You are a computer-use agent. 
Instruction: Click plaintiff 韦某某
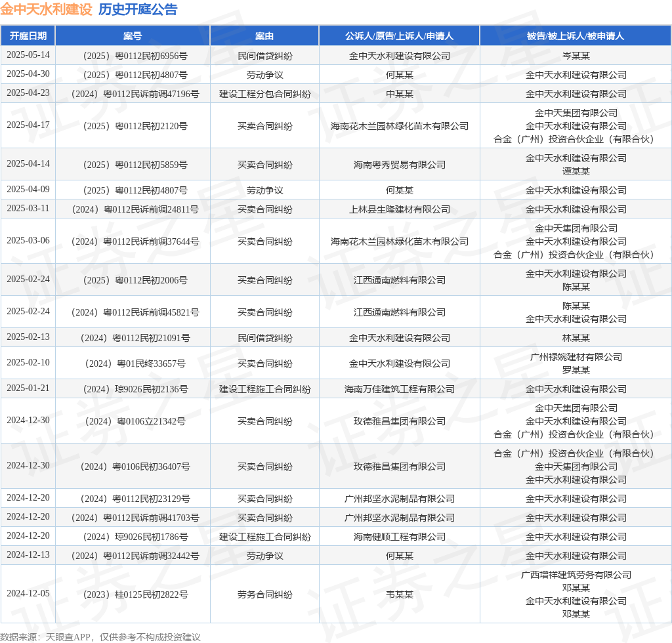[x=400, y=594]
